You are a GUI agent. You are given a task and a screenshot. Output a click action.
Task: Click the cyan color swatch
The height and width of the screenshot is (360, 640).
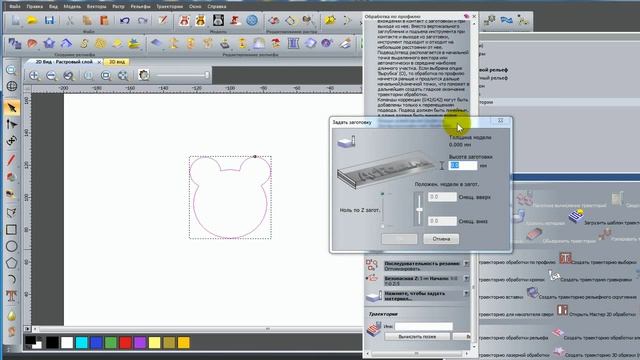click(82, 342)
